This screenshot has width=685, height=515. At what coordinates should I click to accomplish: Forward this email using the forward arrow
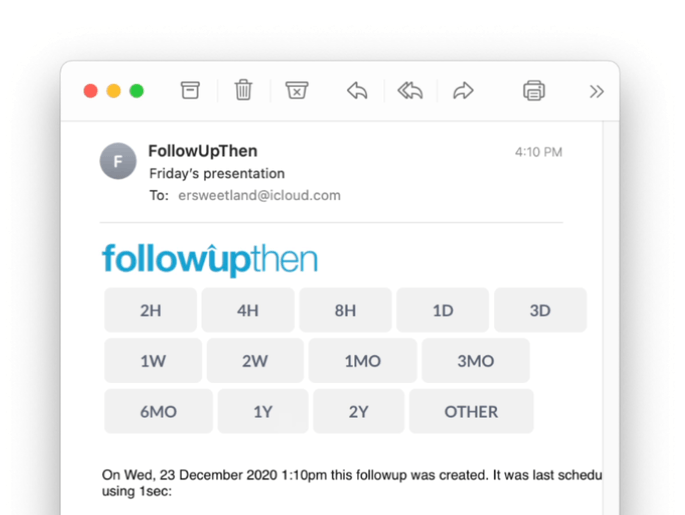[463, 91]
